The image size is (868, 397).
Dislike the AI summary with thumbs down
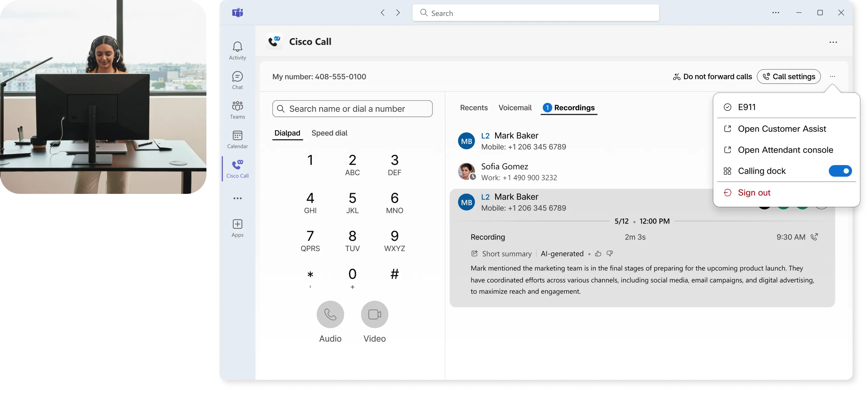[610, 254]
